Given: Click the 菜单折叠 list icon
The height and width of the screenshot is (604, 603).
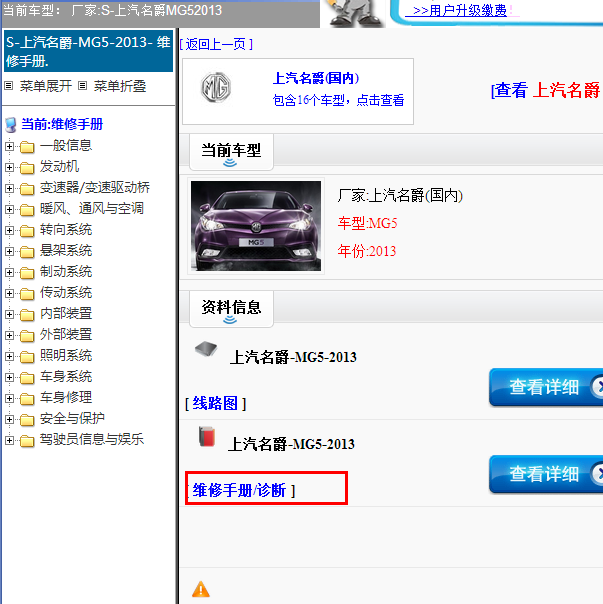Looking at the screenshot, I should coord(82,86).
